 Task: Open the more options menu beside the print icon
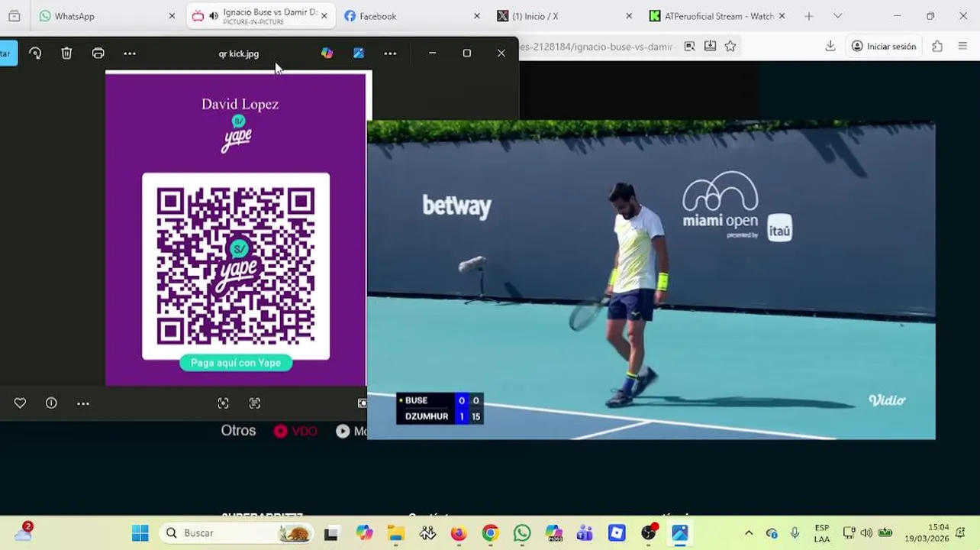[130, 53]
